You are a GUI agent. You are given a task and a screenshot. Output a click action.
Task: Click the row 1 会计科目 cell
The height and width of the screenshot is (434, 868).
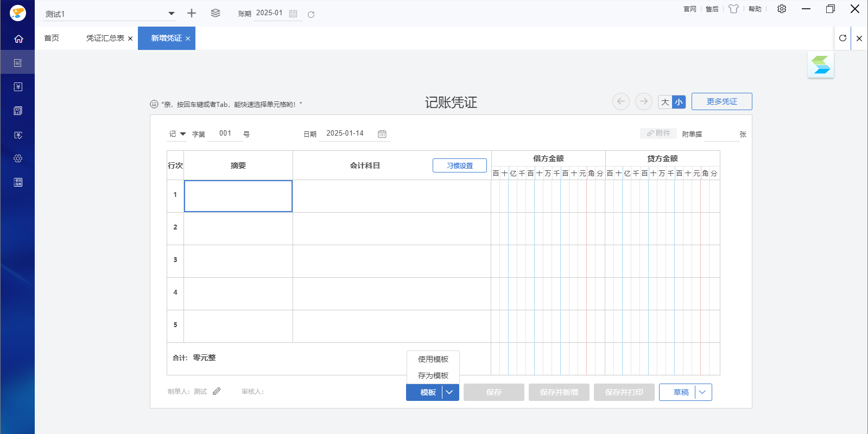[x=392, y=196]
